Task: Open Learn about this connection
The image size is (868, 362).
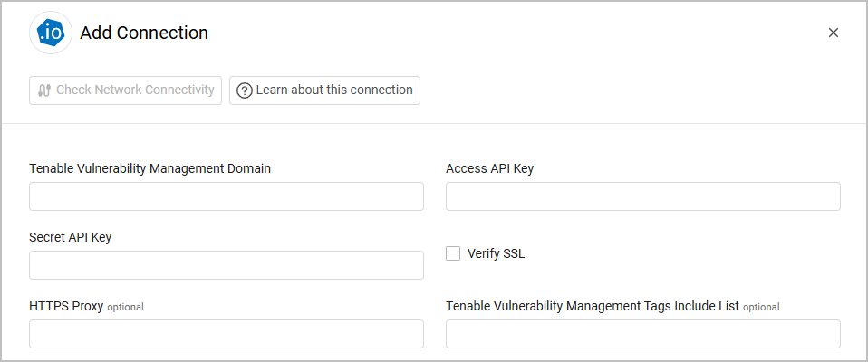Action: coord(324,90)
